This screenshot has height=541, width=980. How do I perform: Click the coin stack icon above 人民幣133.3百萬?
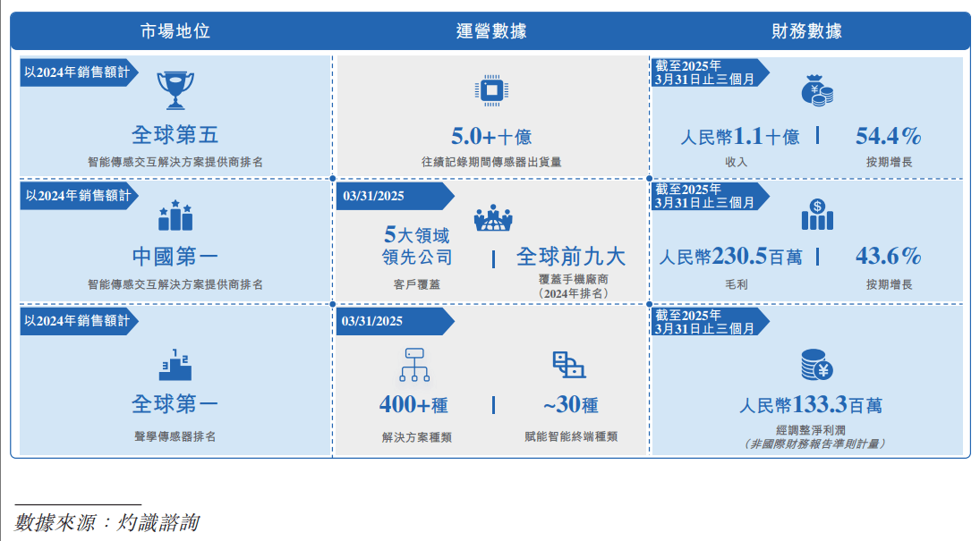pos(814,365)
